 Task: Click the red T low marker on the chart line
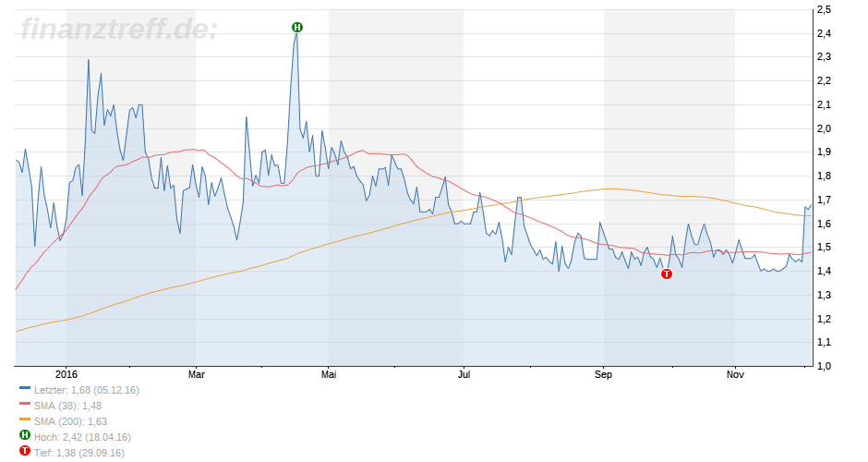[666, 274]
